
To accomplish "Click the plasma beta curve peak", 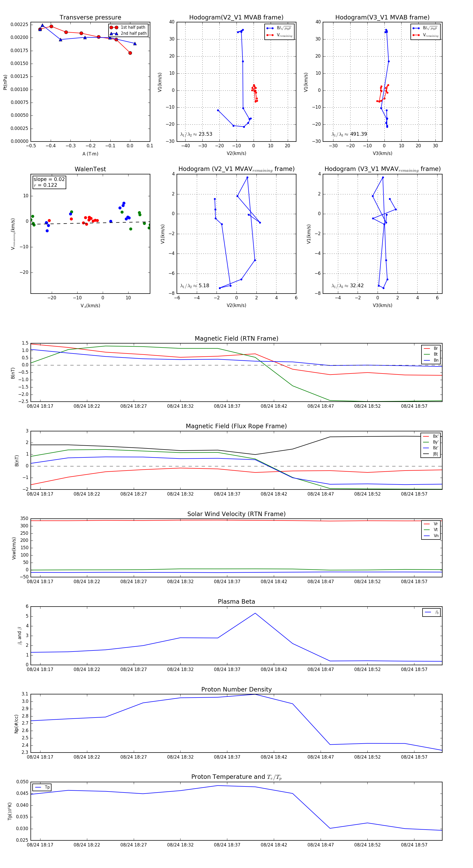I will pyautogui.click(x=255, y=613).
